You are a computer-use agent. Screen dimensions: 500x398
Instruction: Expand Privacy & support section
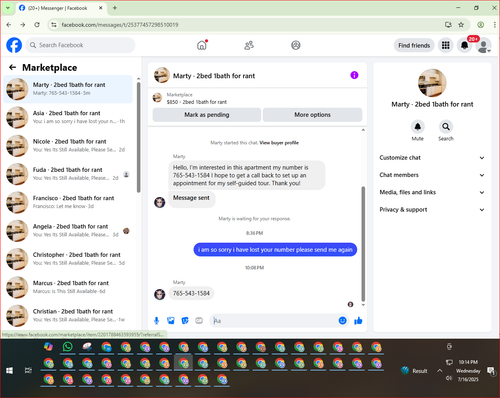432,210
